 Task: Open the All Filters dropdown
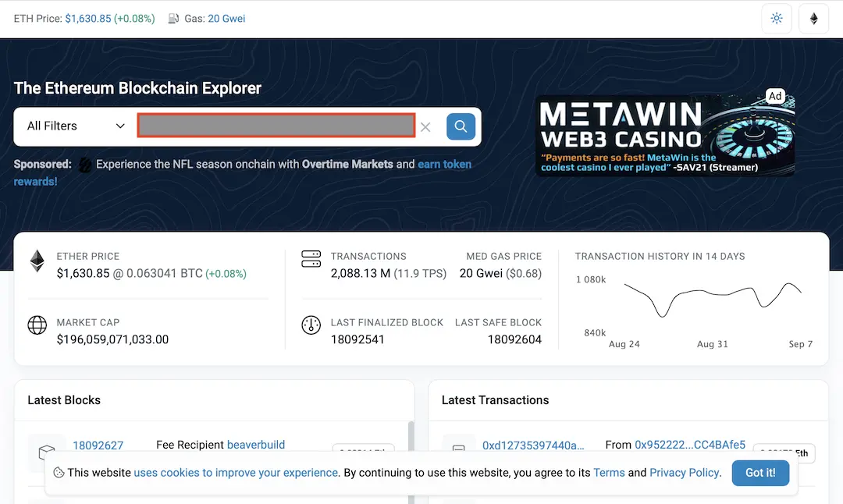click(76, 126)
